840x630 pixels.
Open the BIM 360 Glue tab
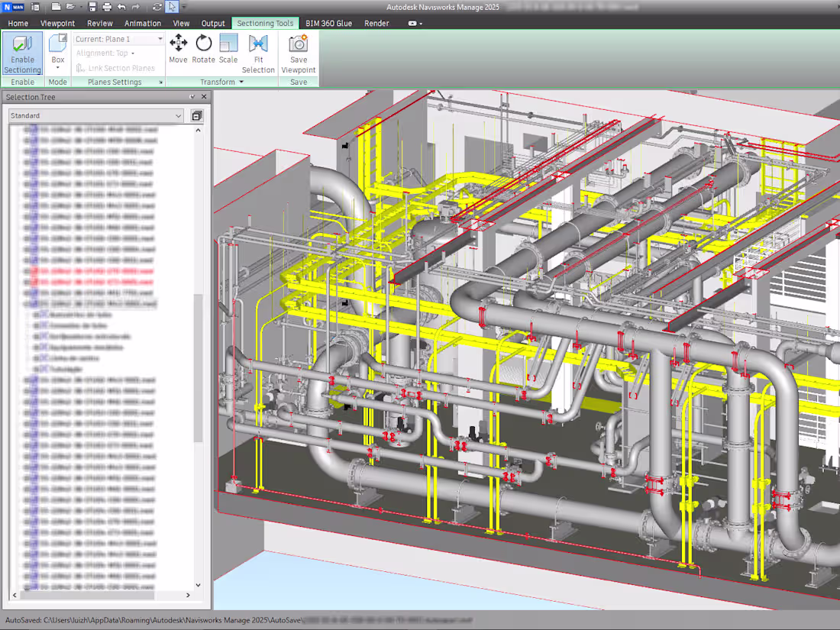pyautogui.click(x=328, y=23)
